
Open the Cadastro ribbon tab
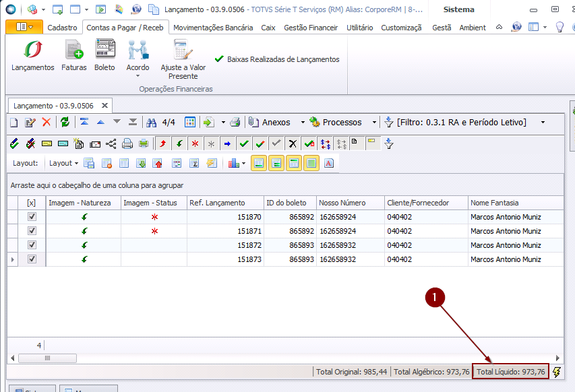coord(62,28)
